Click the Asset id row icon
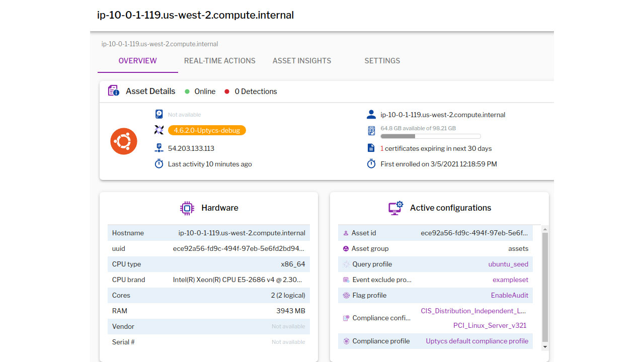This screenshot has width=644, height=362. click(x=346, y=233)
